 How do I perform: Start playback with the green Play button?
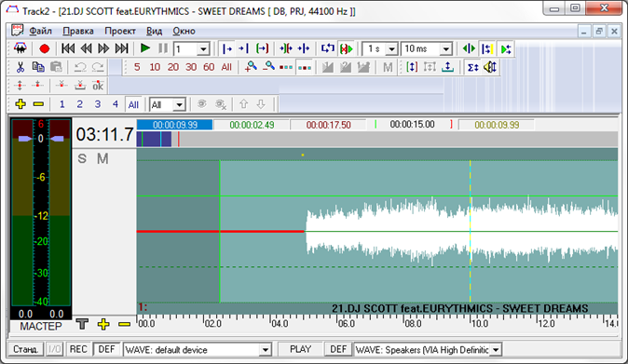(145, 48)
